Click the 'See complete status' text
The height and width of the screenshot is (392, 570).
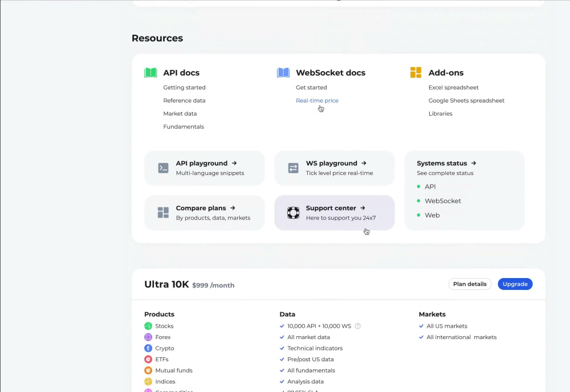coord(445,173)
